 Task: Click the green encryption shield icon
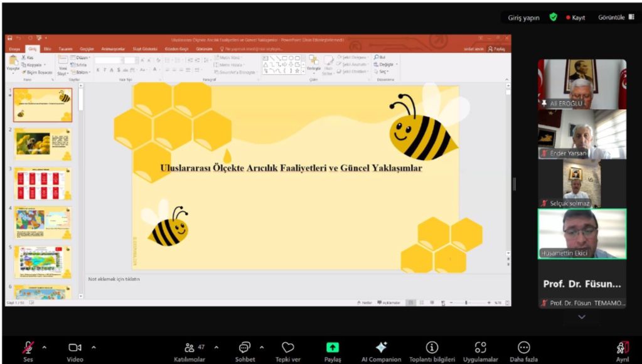pyautogui.click(x=553, y=17)
